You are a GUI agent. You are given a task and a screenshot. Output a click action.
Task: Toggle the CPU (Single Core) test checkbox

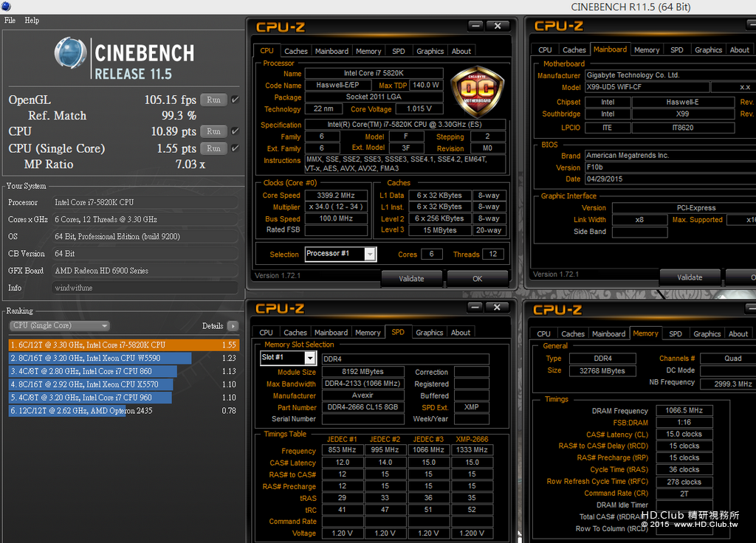(x=236, y=148)
